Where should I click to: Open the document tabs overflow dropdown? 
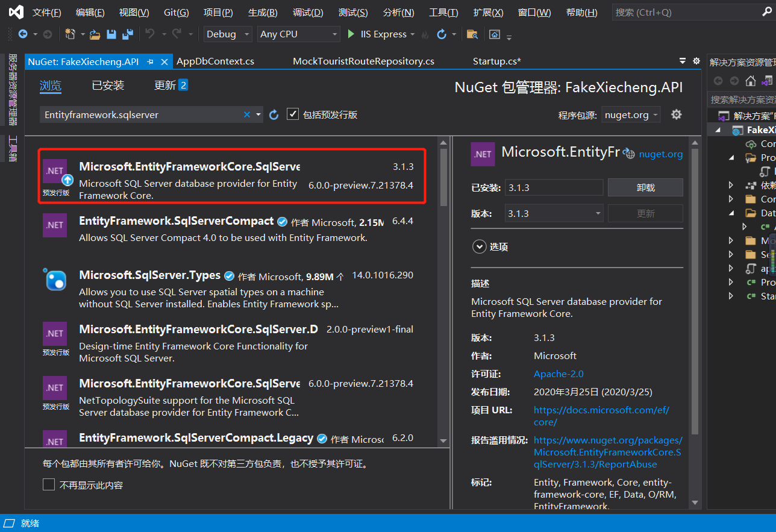683,61
